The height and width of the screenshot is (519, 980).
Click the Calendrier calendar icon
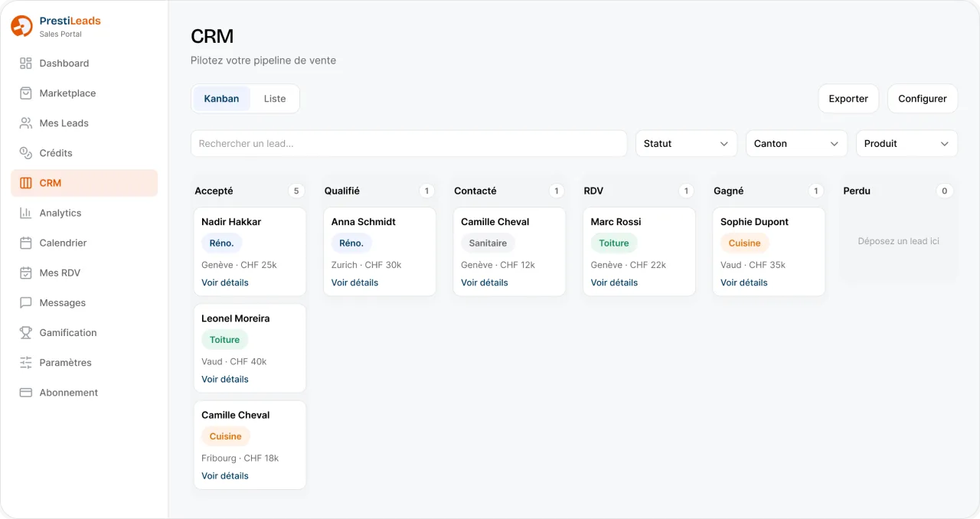coord(26,243)
